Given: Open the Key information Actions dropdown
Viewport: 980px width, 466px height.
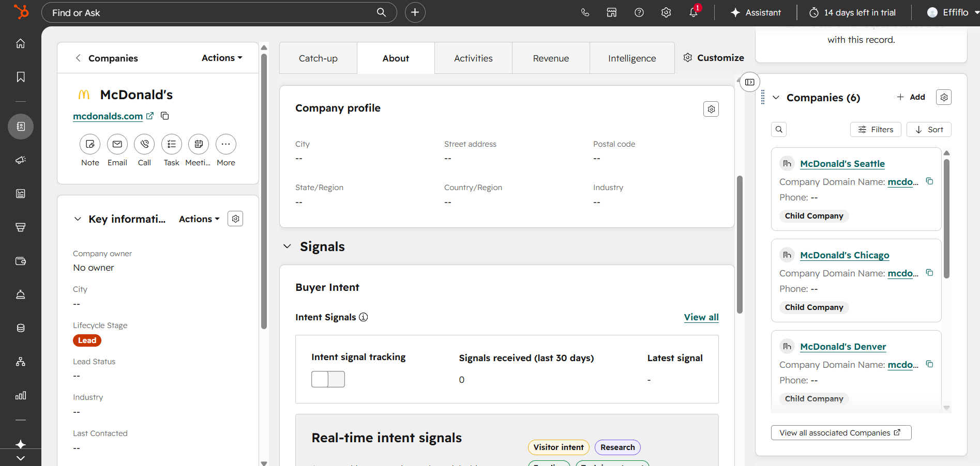Looking at the screenshot, I should click(199, 219).
